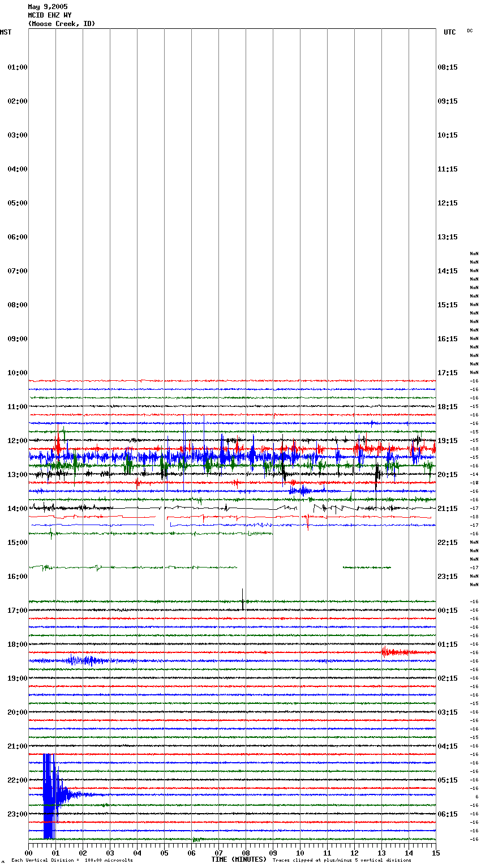The width and height of the screenshot is (481, 868).
Task: Click the "05:00" MST hour label
Action: pos(17,203)
